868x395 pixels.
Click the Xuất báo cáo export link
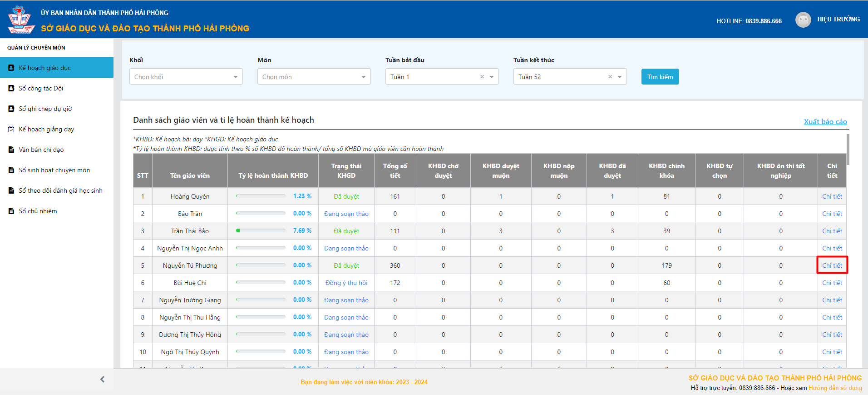(825, 121)
